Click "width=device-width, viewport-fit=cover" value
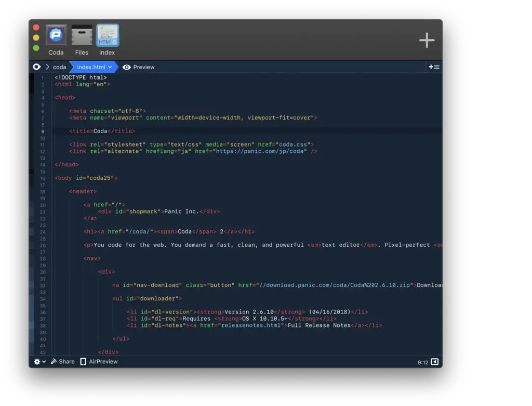 [244, 118]
